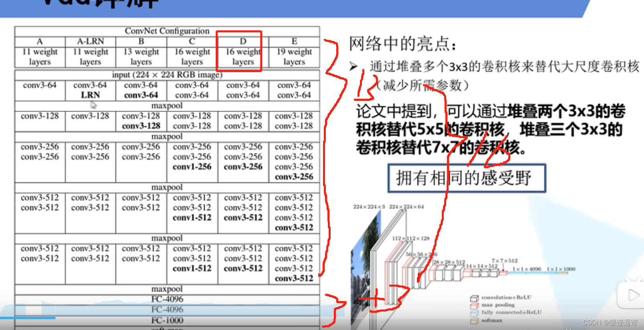Click column header 'C' in the table
644x330 pixels.
(192, 41)
